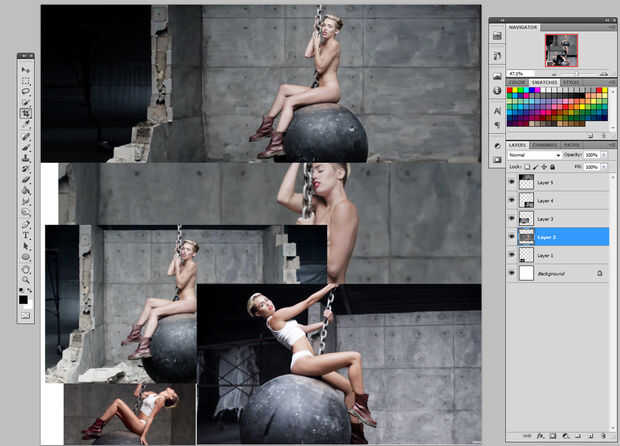Toggle lock transparent pixels
This screenshot has height=446, width=620.
(x=527, y=167)
